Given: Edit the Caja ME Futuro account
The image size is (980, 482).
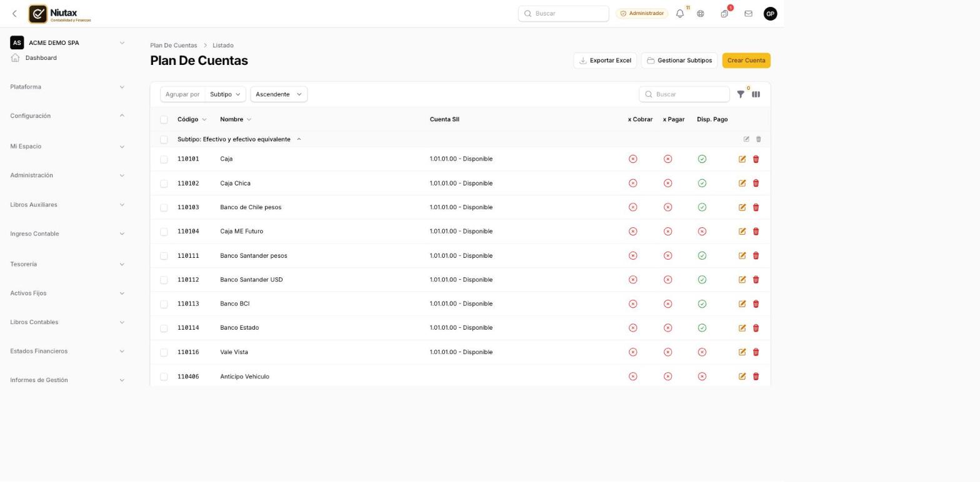Looking at the screenshot, I should click(x=742, y=232).
